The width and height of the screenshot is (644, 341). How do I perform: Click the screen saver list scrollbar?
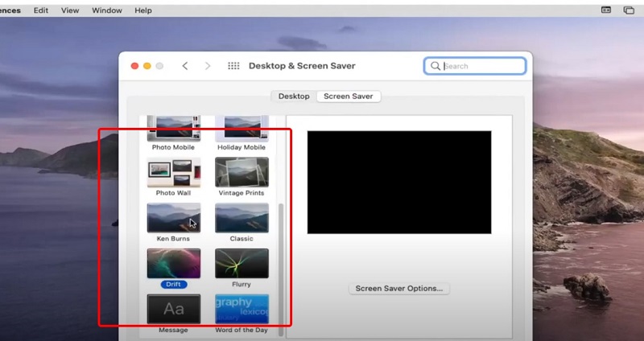pyautogui.click(x=281, y=265)
